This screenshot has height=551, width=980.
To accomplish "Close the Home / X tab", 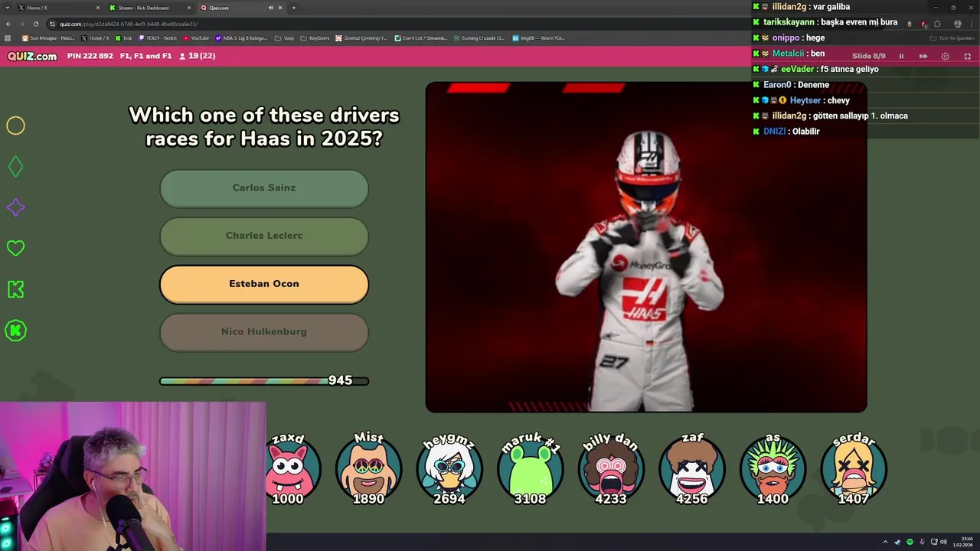I will tap(97, 8).
